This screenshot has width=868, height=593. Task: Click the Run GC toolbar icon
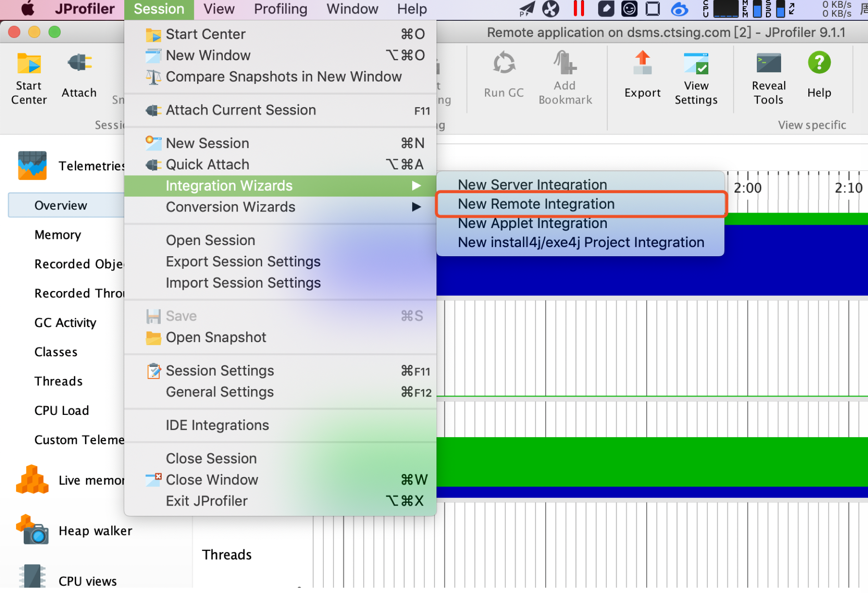coord(504,64)
